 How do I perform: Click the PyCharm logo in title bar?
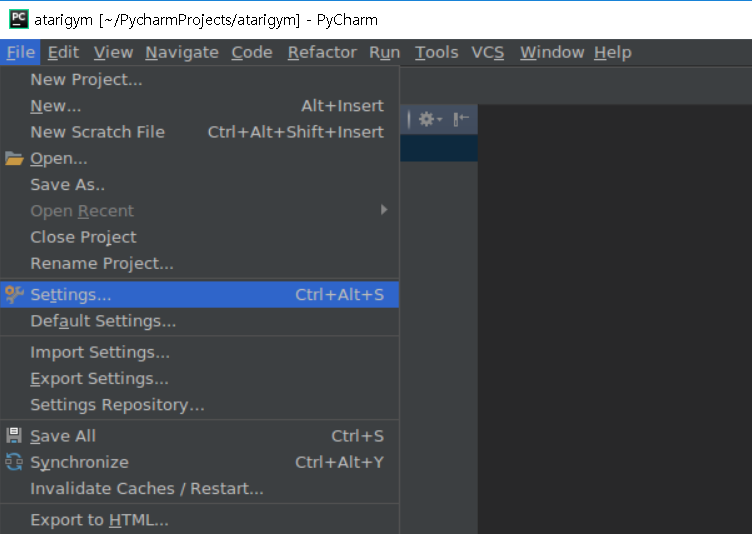tap(19, 19)
